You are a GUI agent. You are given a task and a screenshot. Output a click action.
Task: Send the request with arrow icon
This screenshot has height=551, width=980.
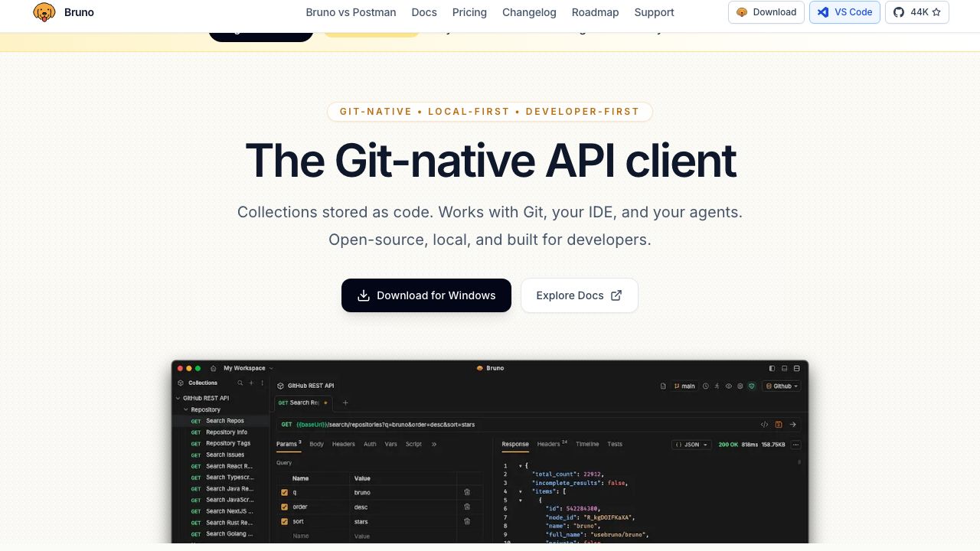[793, 425]
